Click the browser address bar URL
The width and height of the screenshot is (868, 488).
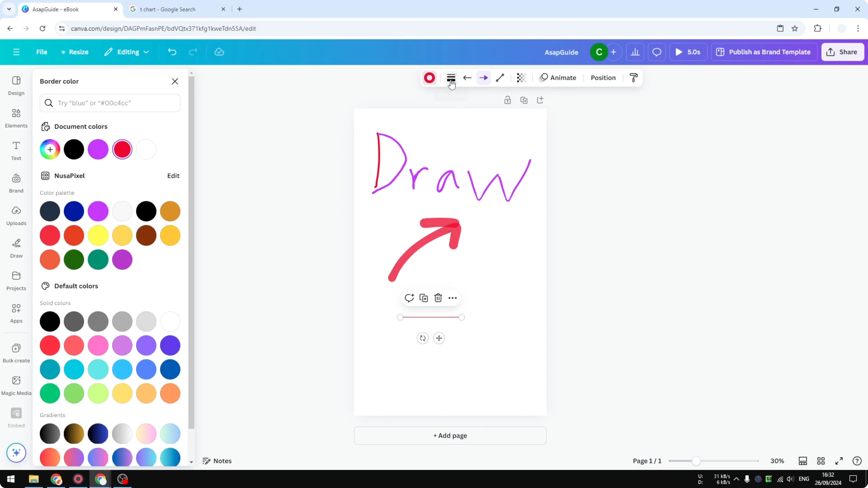click(163, 28)
